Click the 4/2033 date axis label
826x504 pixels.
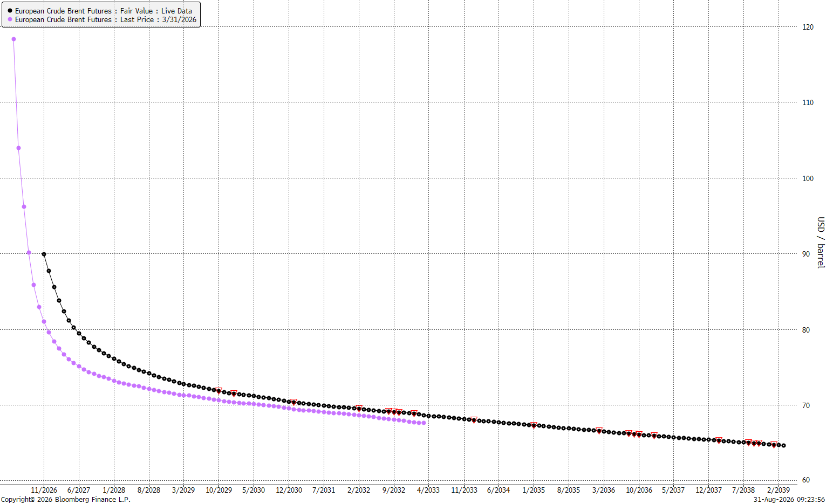pos(428,490)
